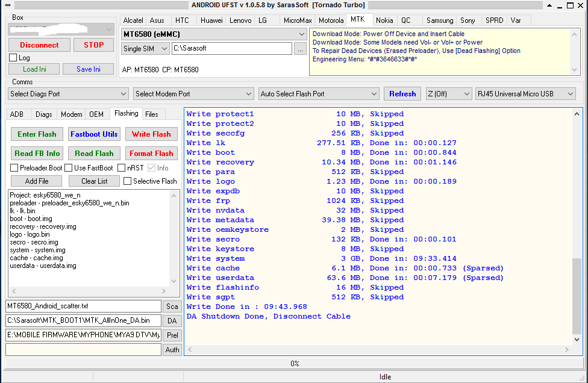Switch to the Motorola tab

pyautogui.click(x=331, y=20)
